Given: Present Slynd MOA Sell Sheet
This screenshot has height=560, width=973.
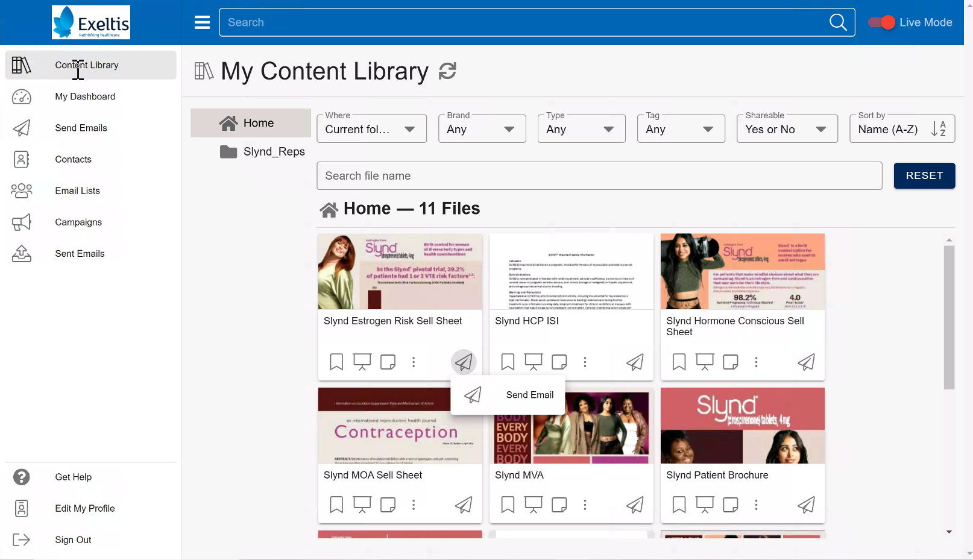Looking at the screenshot, I should (362, 505).
